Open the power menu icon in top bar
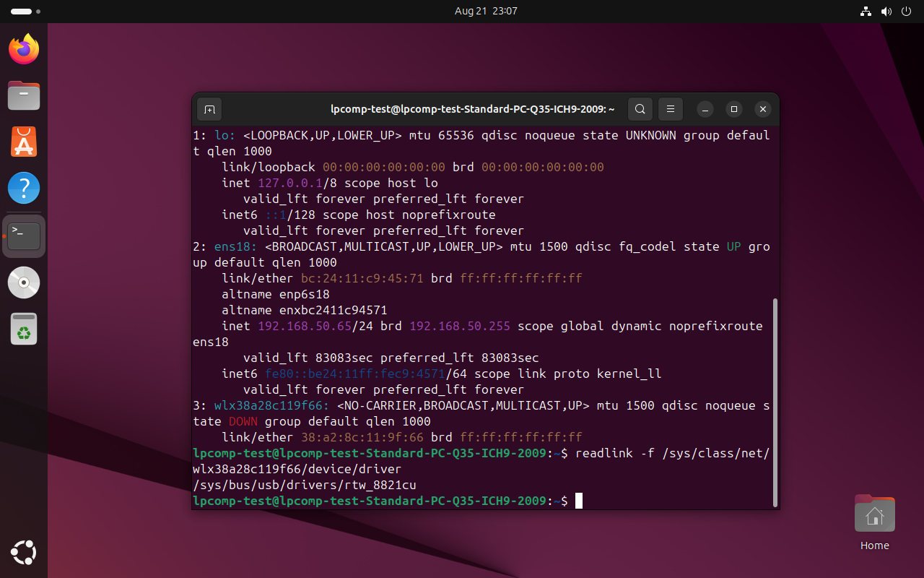 [x=906, y=11]
